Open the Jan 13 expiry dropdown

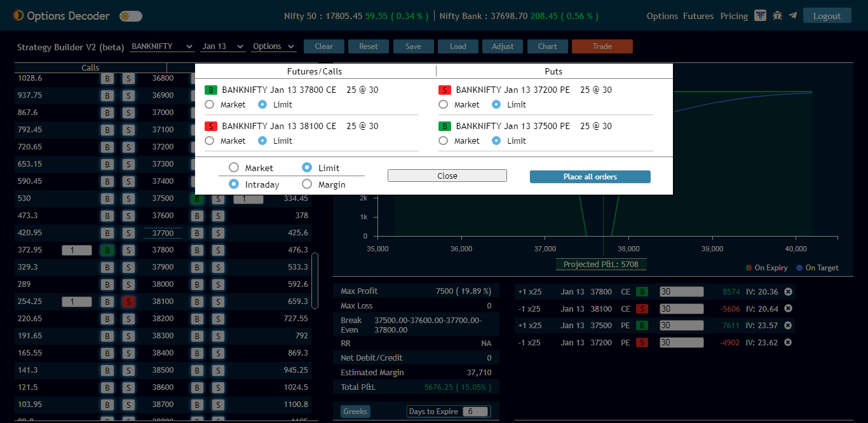pyautogui.click(x=222, y=46)
